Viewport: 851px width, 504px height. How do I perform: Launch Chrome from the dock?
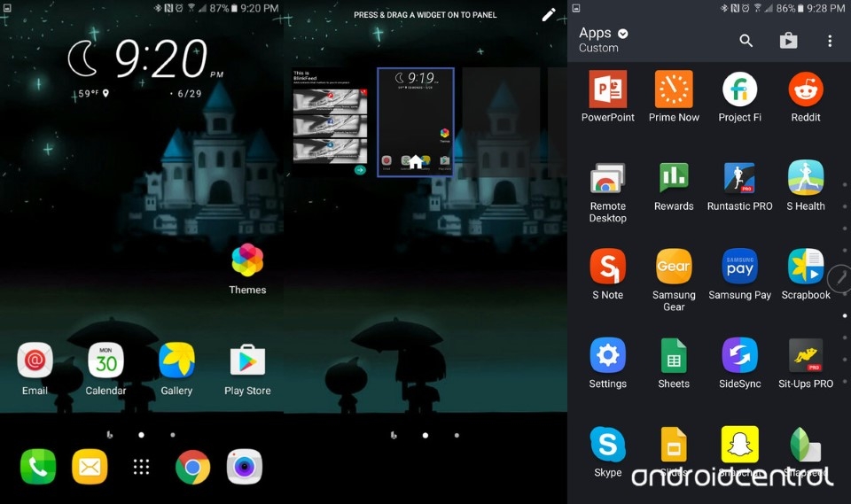click(x=192, y=467)
